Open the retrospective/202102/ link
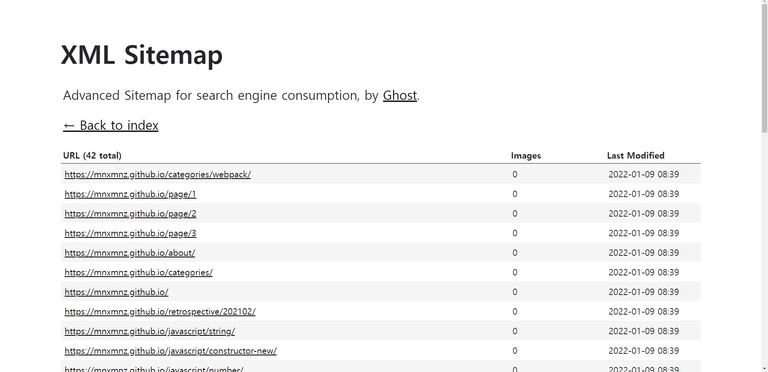768x372 pixels. tap(160, 311)
